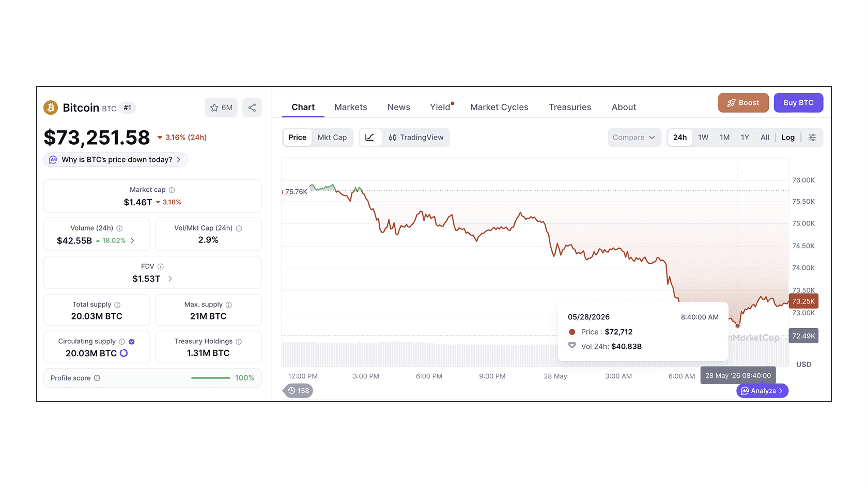This screenshot has height=488, width=868.
Task: Click the 28 May '26 08:40:00 time label
Action: [738, 376]
